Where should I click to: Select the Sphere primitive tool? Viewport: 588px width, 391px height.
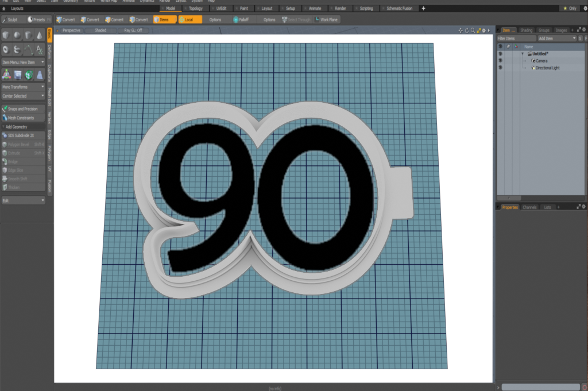(x=17, y=36)
